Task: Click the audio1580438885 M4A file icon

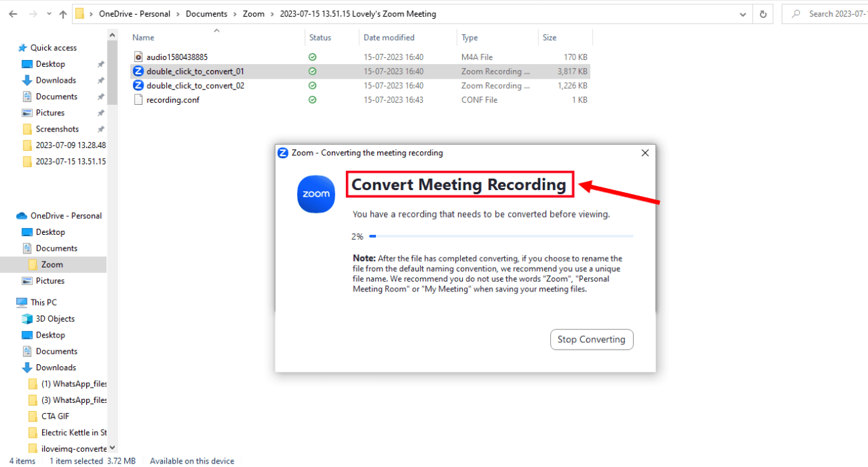Action: click(138, 57)
